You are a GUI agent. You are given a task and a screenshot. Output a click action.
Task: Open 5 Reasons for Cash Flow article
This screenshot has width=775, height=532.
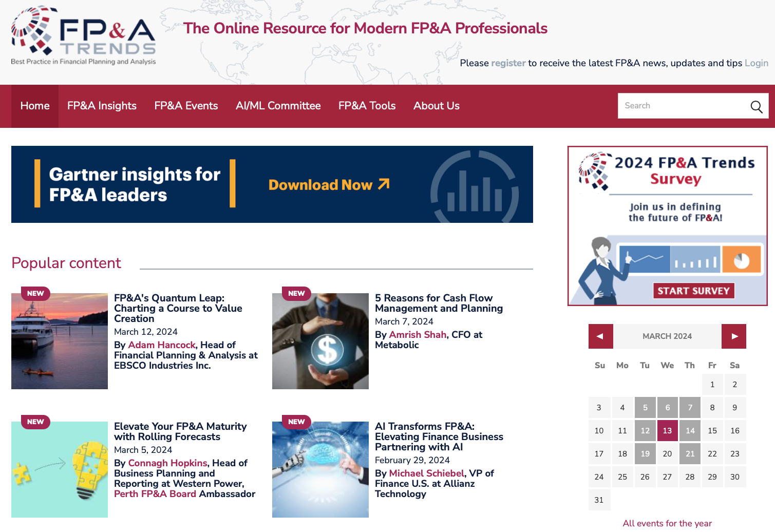(439, 303)
